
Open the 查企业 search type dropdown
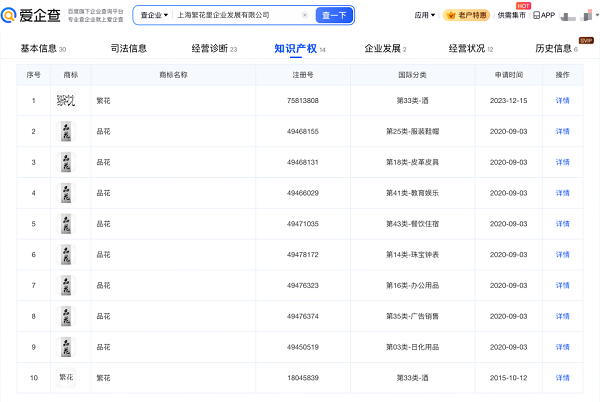pos(153,15)
